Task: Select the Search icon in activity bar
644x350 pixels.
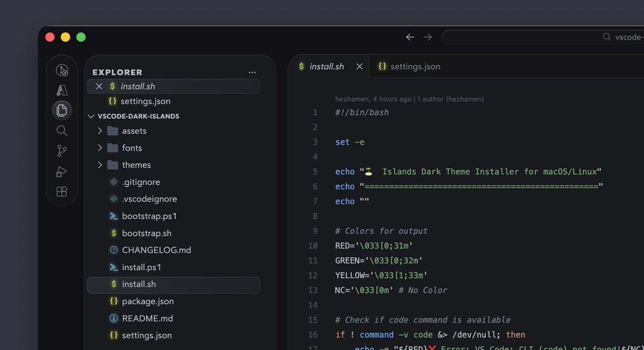Action: pyautogui.click(x=62, y=130)
